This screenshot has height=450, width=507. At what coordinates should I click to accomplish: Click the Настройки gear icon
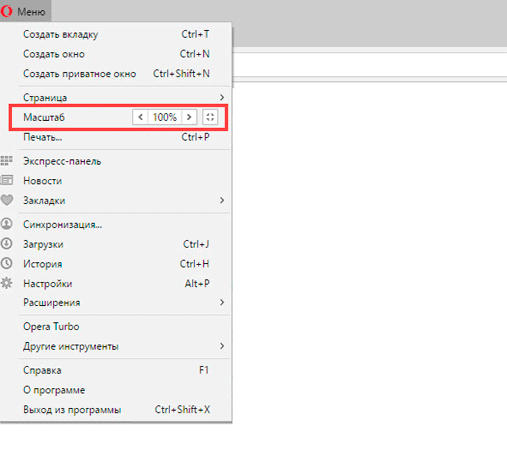[7, 283]
